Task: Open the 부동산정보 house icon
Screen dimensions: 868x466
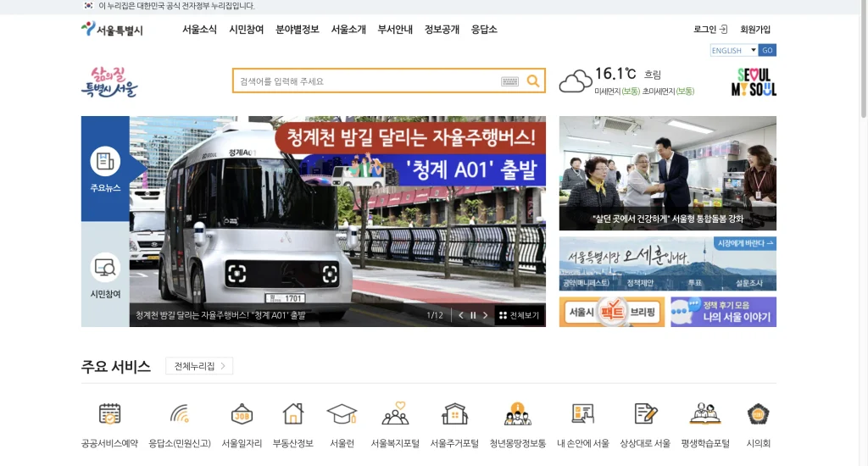Action: point(292,414)
